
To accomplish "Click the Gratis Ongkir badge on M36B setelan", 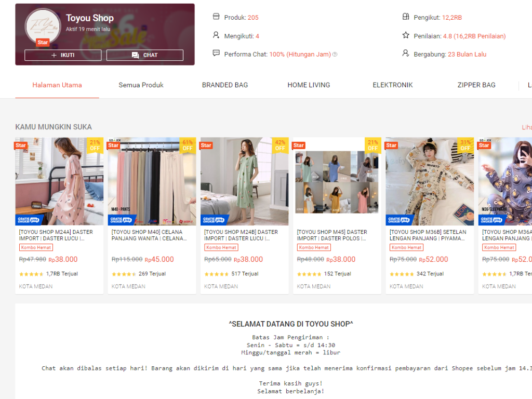I will [x=400, y=220].
